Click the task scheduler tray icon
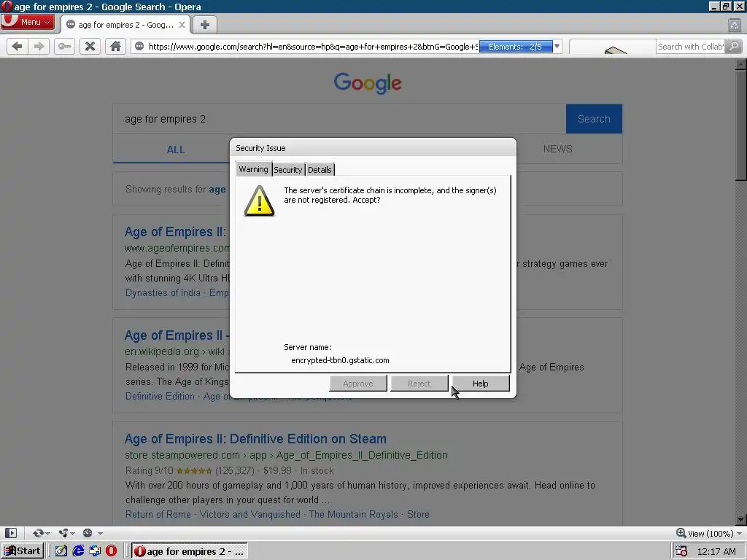Image resolution: width=747 pixels, height=560 pixels. (x=681, y=551)
